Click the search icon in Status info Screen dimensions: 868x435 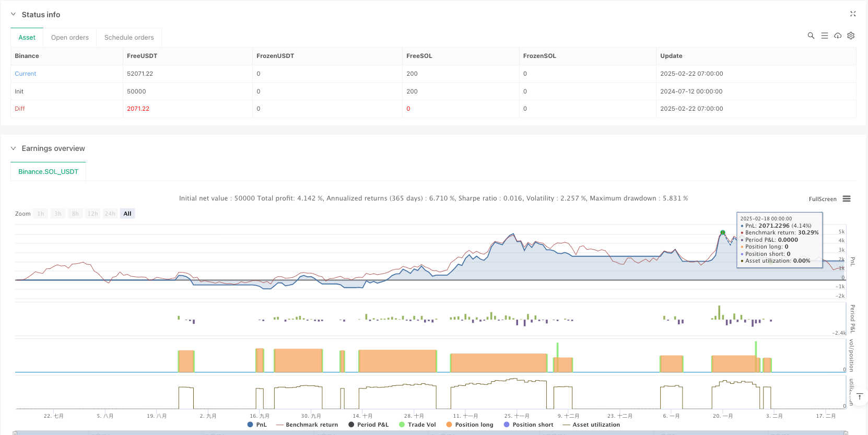pyautogui.click(x=811, y=36)
